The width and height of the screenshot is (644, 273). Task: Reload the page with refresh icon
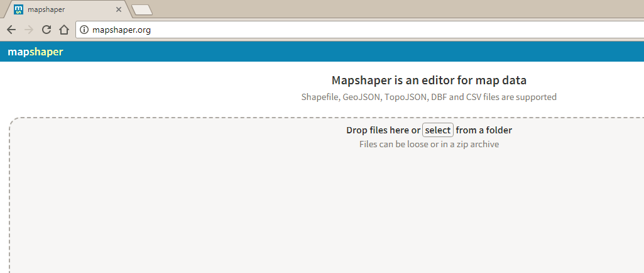click(x=46, y=30)
